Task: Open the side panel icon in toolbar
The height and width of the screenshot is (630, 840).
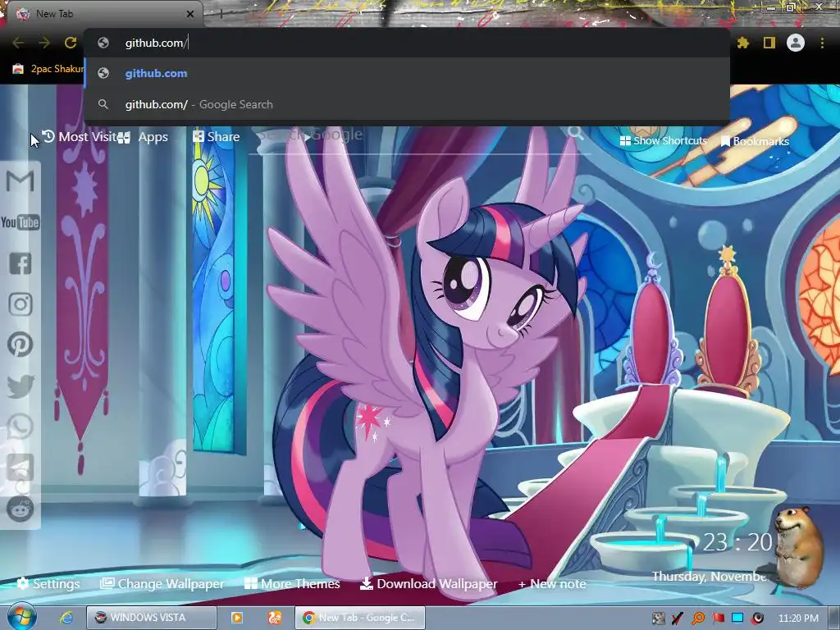Action: pos(769,43)
